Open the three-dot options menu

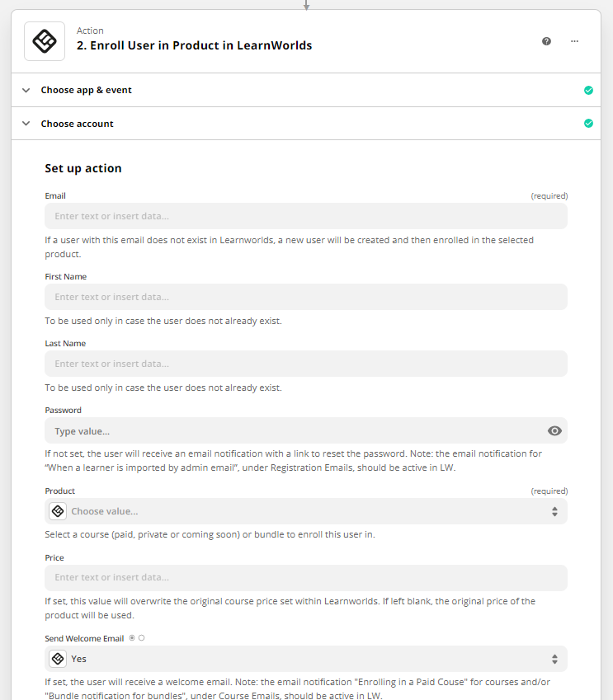pos(574,40)
